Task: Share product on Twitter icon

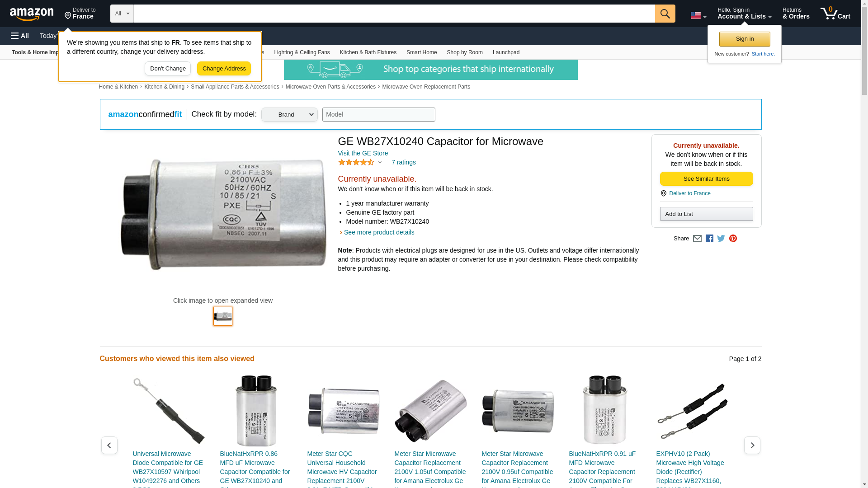Action: point(721,239)
